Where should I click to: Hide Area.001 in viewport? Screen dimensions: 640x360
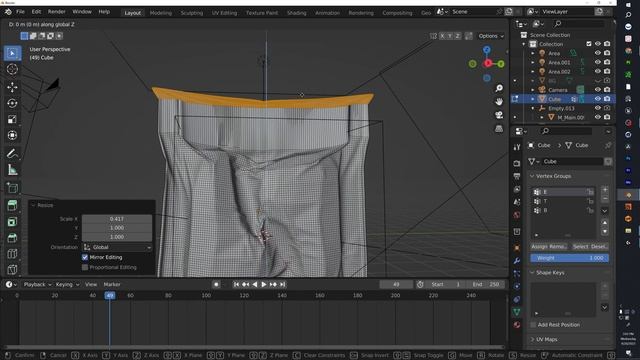tap(598, 62)
